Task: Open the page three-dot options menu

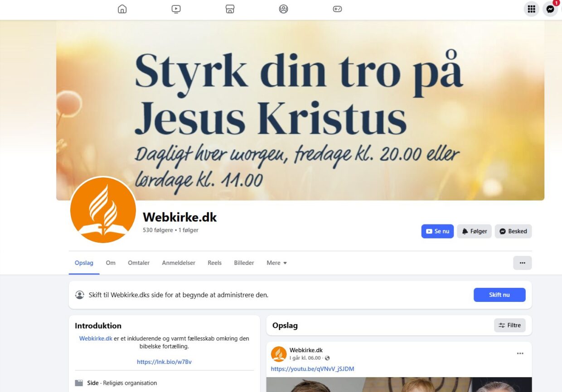Action: [523, 263]
